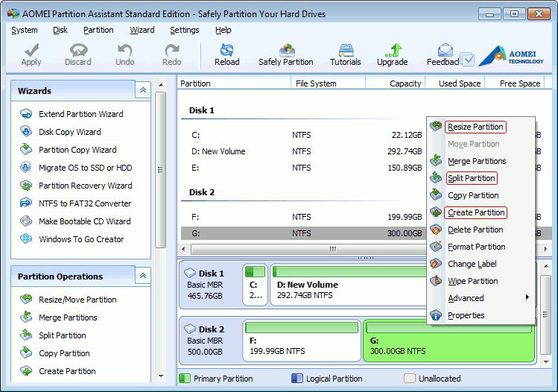The width and height of the screenshot is (558, 392).
Task: Click the Discard toolbar icon
Action: [78, 50]
